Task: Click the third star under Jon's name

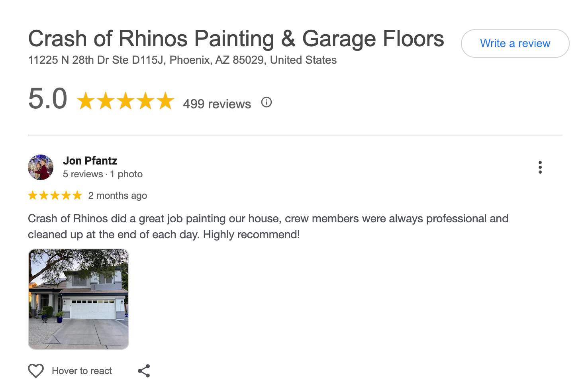Action: (55, 195)
